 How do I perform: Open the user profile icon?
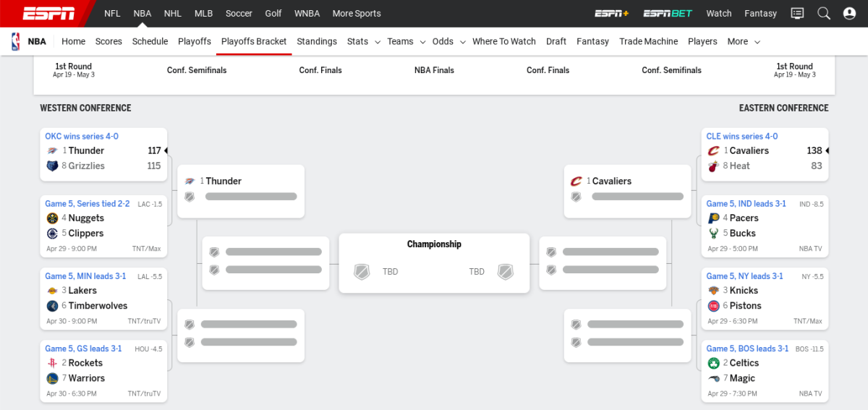click(849, 13)
